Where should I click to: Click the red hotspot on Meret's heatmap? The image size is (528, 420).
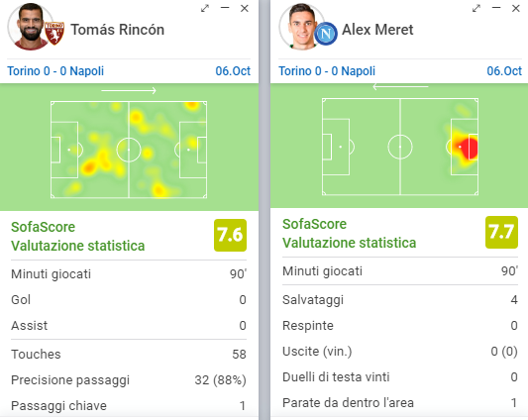tap(470, 148)
